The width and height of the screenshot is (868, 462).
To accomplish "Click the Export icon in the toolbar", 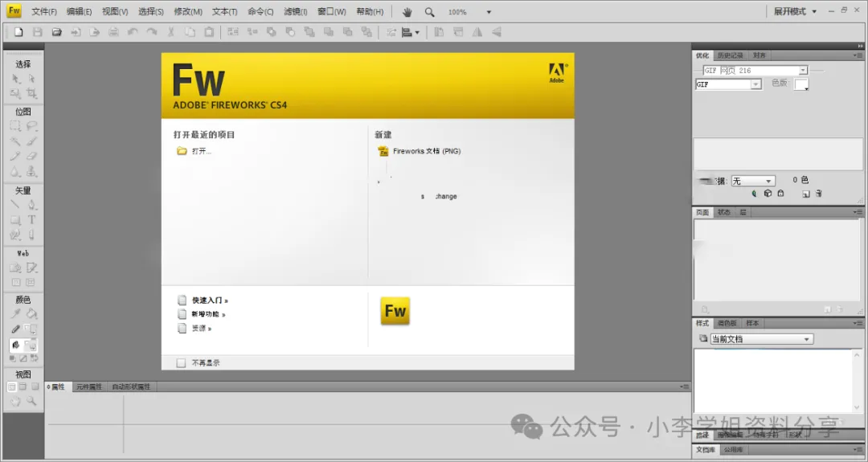I will 95,32.
